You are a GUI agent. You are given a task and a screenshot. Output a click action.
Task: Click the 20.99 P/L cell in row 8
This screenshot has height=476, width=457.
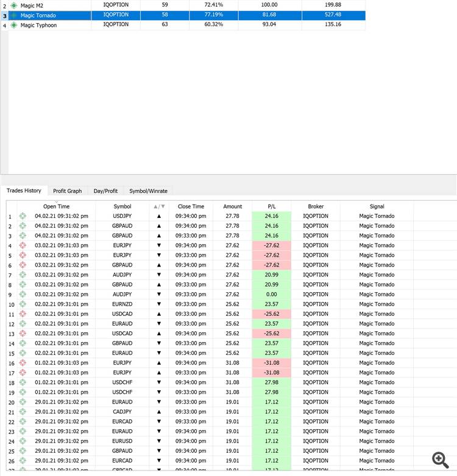point(272,284)
